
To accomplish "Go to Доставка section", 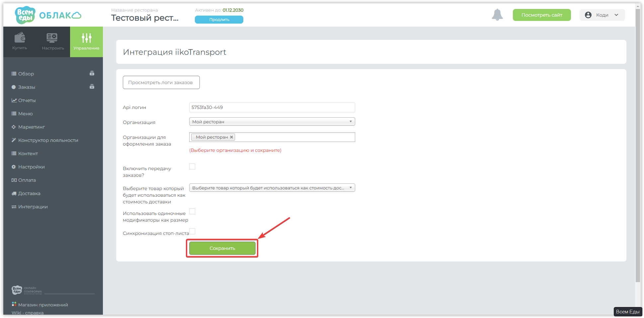I will coord(29,193).
